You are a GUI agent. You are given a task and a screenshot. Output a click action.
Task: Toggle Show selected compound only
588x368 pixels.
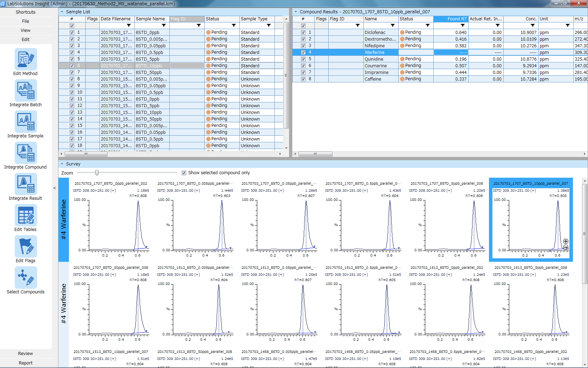click(184, 172)
